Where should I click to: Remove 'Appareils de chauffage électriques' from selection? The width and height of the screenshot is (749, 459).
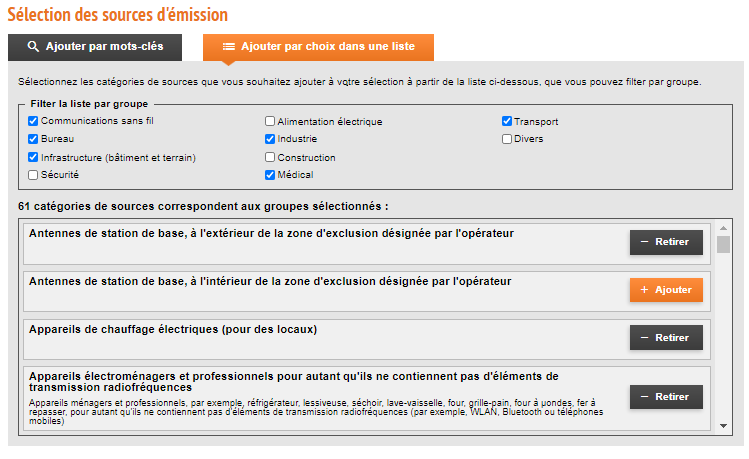tap(666, 338)
